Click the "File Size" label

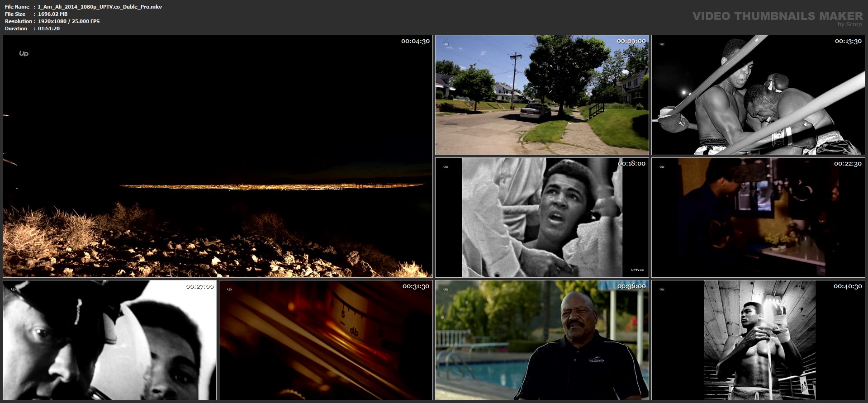[x=15, y=14]
